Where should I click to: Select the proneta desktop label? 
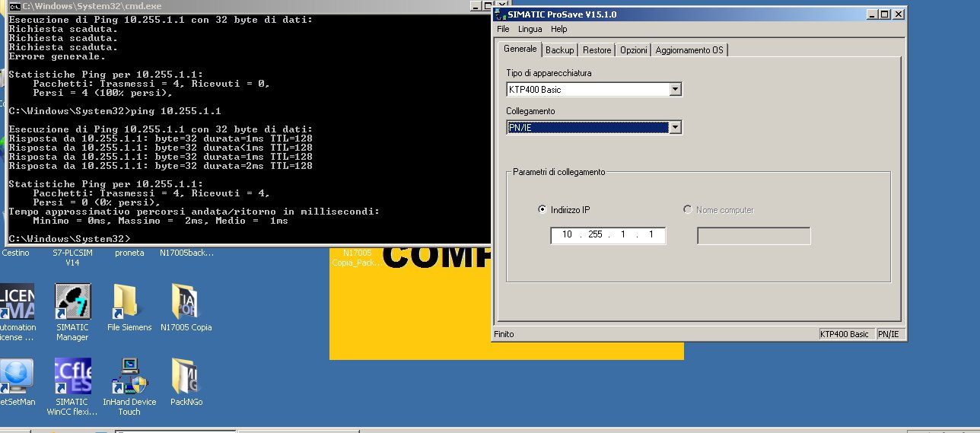click(x=129, y=253)
